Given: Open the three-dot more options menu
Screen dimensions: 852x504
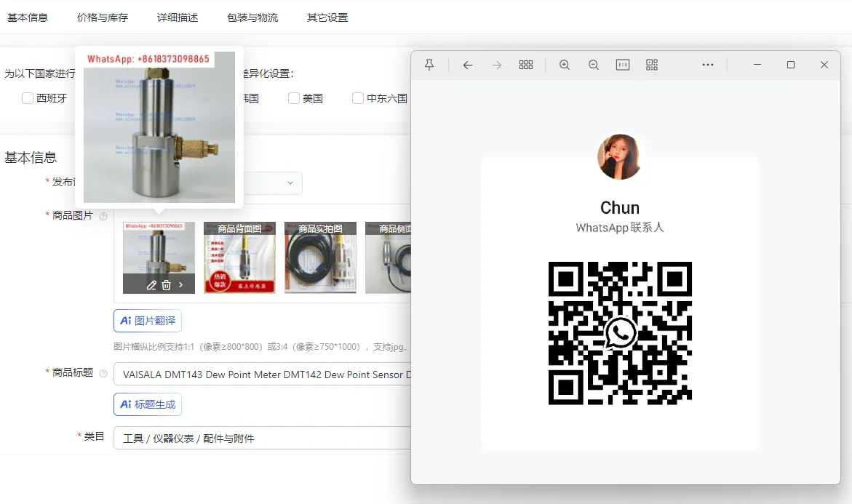Looking at the screenshot, I should (708, 65).
